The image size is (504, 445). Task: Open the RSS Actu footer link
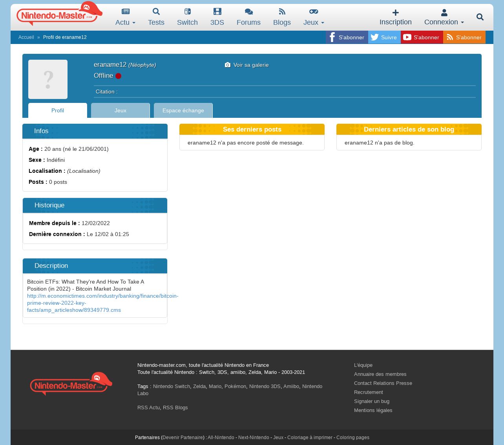click(148, 407)
